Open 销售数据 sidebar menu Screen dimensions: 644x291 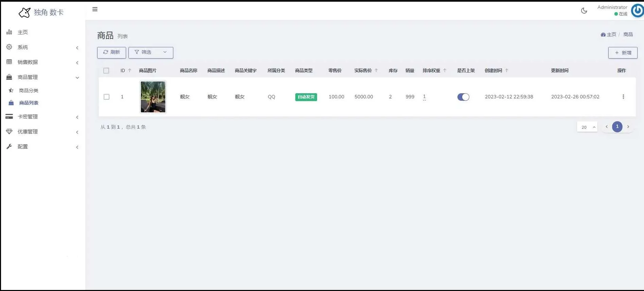(x=28, y=62)
